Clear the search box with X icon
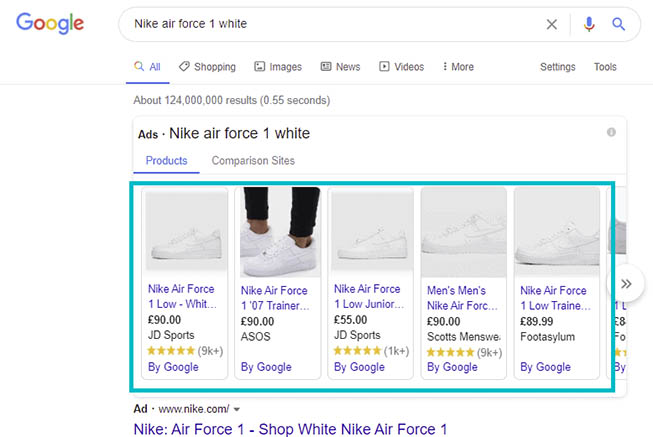 click(552, 24)
